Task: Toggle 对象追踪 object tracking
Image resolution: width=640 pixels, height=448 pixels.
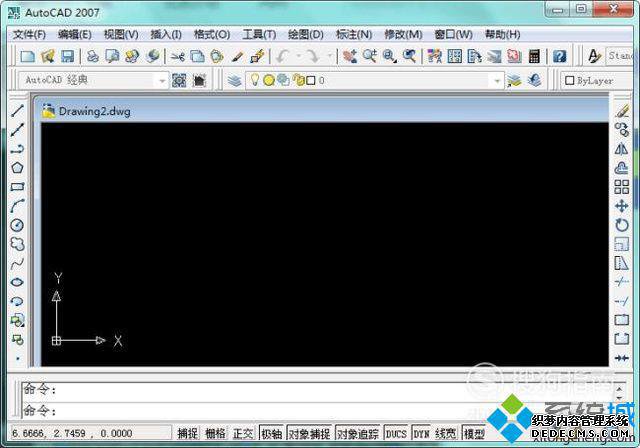Action: pyautogui.click(x=358, y=433)
